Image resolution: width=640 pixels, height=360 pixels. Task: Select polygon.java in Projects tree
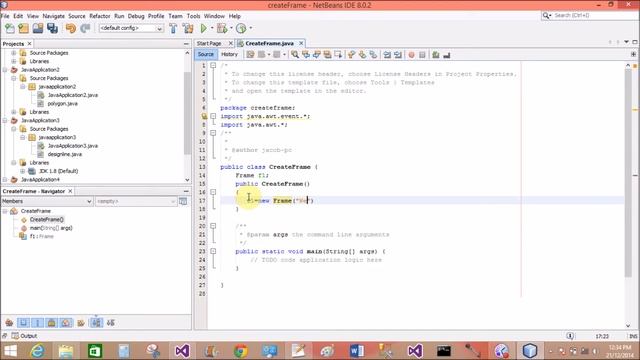(62, 104)
